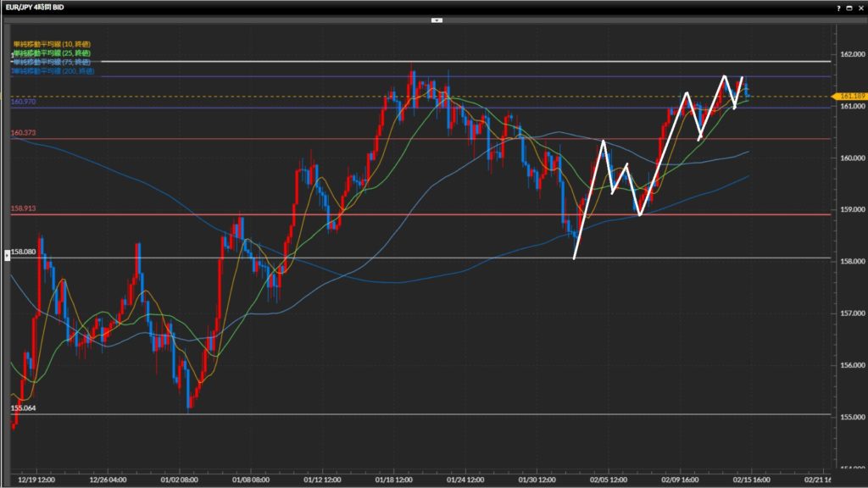
Task: Select the 160.373 red horizontal line label
Action: (23, 133)
